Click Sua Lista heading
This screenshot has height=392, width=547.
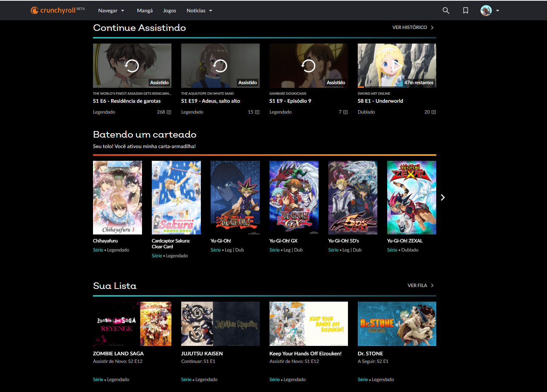115,286
